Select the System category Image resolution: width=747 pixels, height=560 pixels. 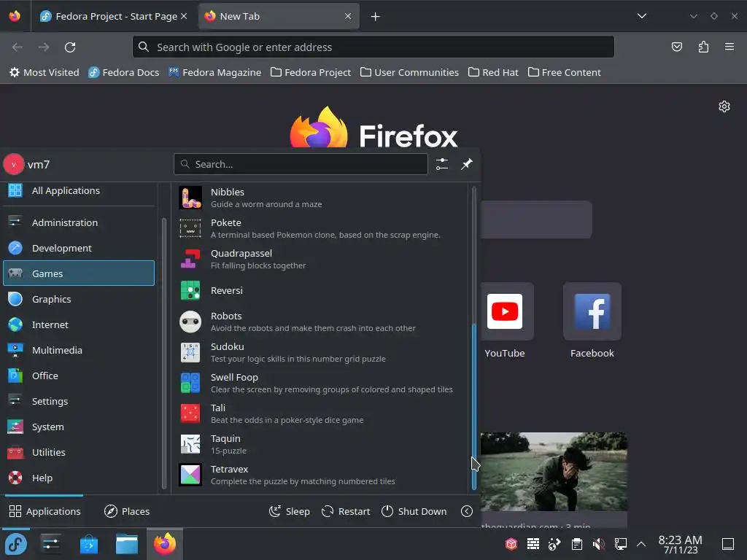click(x=79, y=427)
